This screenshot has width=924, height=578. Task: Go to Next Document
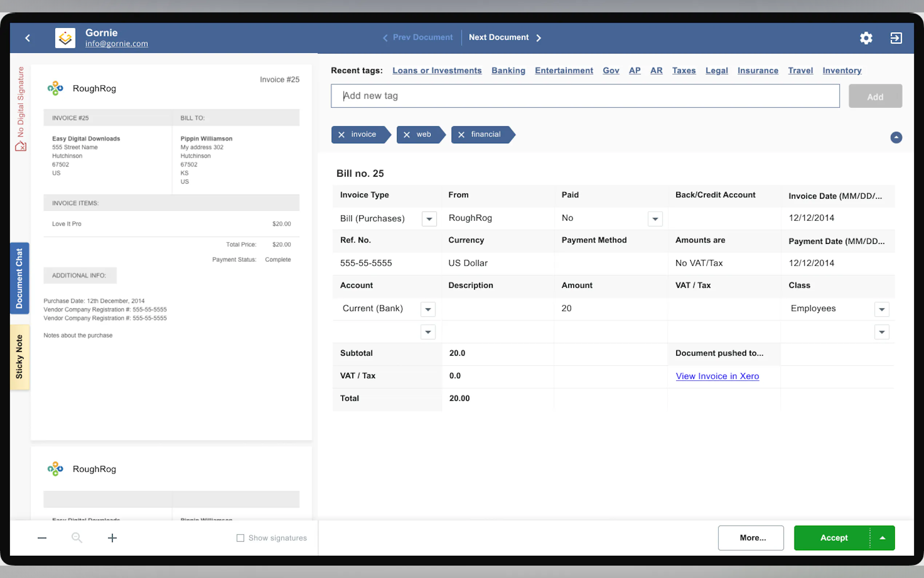(505, 37)
